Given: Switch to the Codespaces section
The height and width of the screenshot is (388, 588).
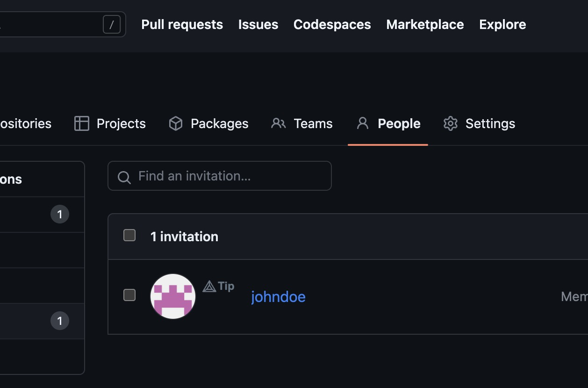Looking at the screenshot, I should point(332,24).
